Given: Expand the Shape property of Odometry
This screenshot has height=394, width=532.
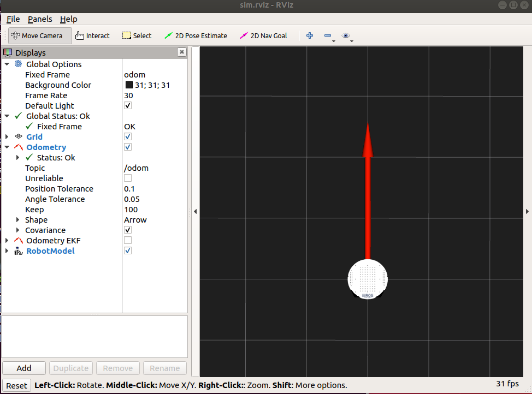Looking at the screenshot, I should pos(17,219).
